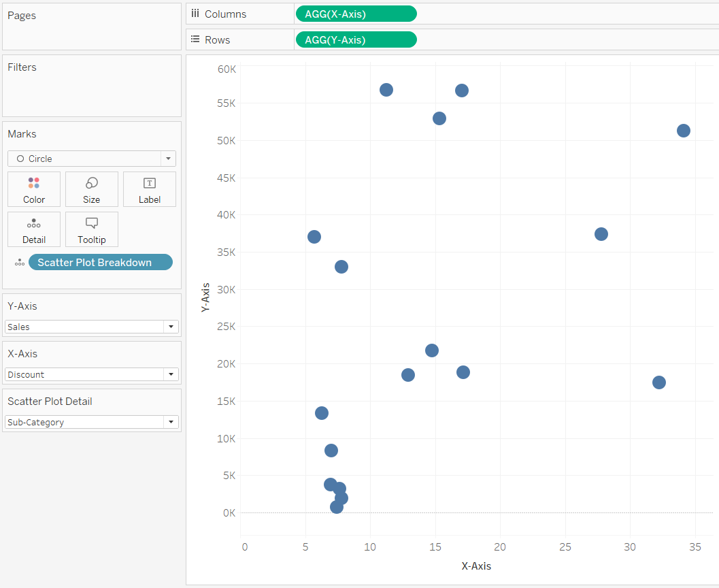Open the Circle mark type dropdown

167,158
